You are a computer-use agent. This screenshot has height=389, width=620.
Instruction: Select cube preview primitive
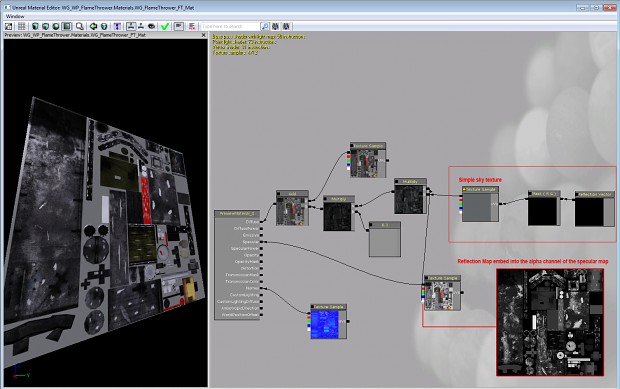(x=45, y=26)
